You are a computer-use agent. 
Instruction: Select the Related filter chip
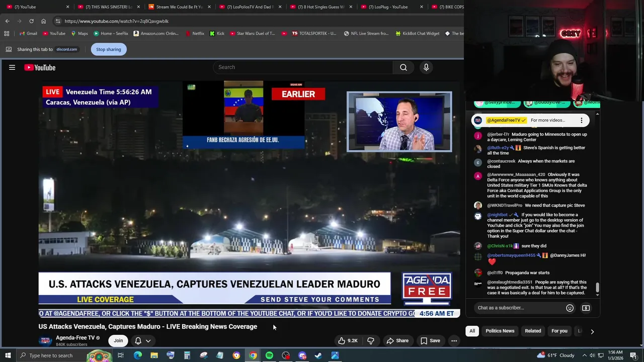tap(533, 331)
